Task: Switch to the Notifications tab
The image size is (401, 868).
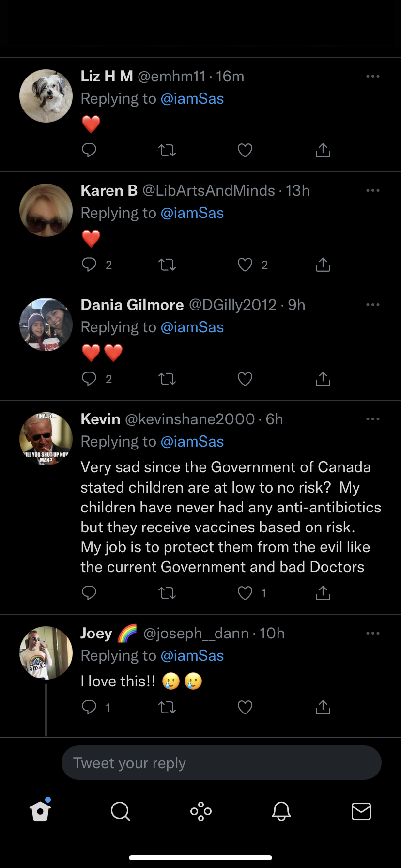Action: coord(281,811)
